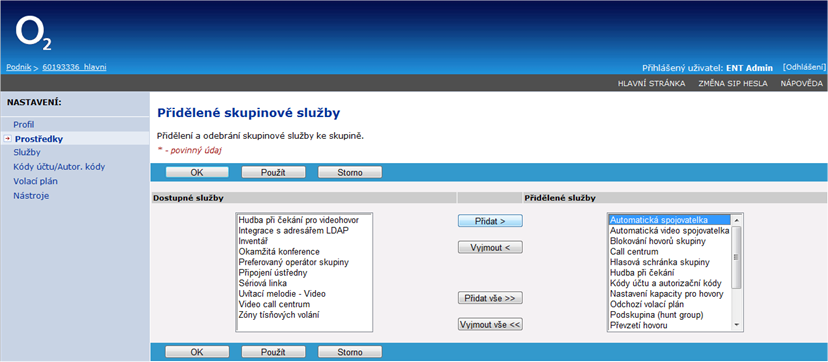Click the Přidat vše >> button
828x362 pixels.
pos(490,298)
